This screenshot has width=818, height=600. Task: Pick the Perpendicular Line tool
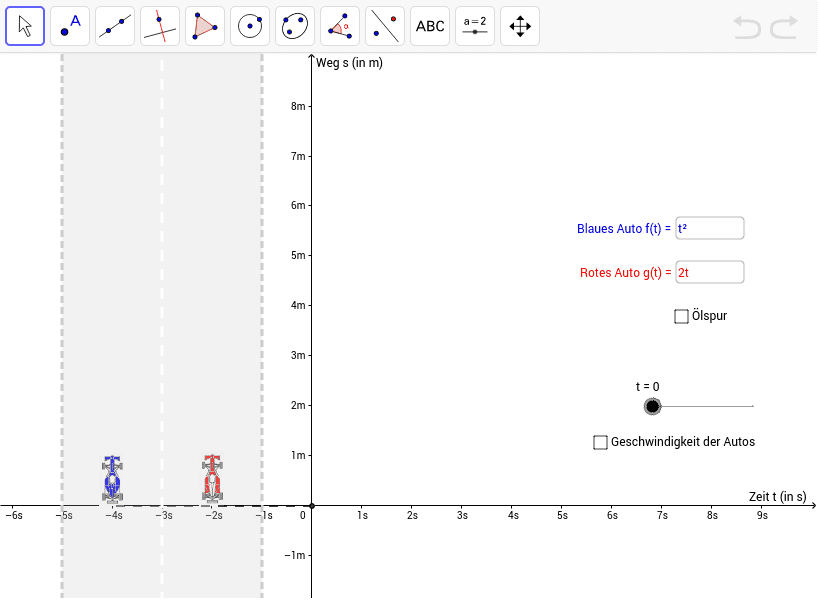[160, 26]
